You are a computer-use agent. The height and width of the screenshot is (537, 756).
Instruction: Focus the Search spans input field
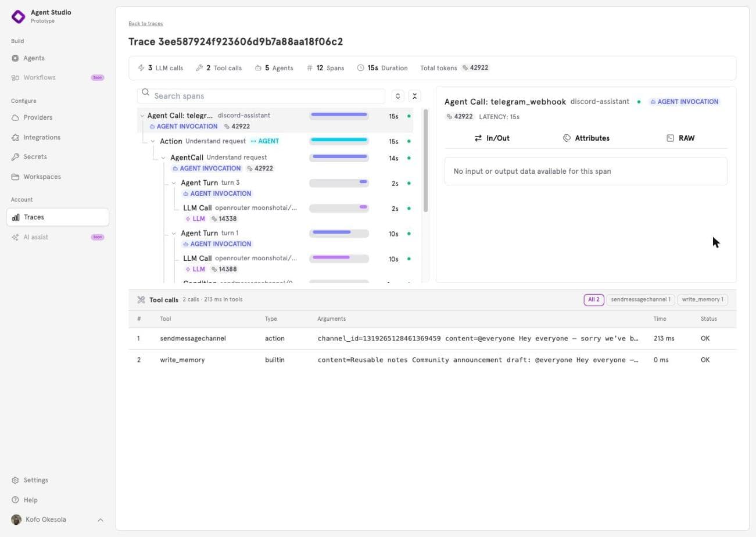pos(261,96)
